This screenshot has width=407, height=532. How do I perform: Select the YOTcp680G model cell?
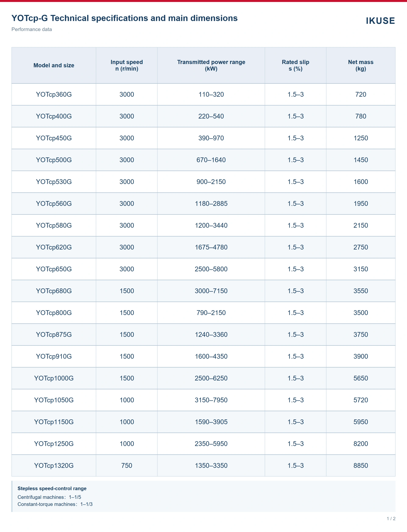pos(54,291)
